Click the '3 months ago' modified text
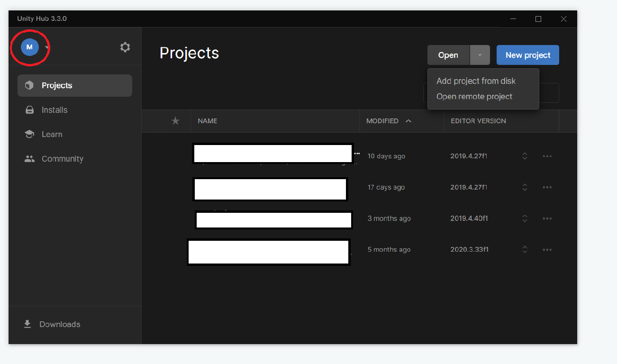Image resolution: width=617 pixels, height=364 pixels. point(389,218)
